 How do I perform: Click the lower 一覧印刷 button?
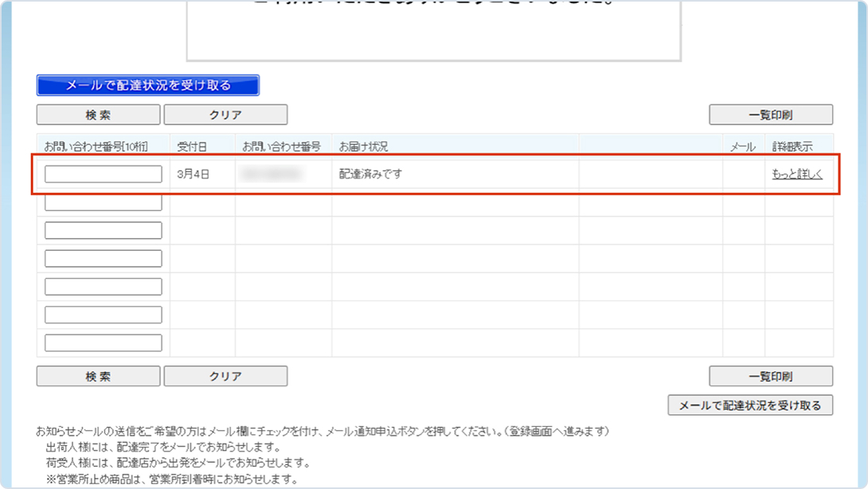[771, 376]
